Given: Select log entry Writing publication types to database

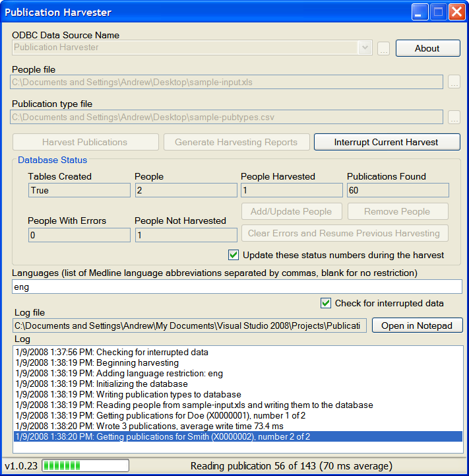Looking at the screenshot, I should click(x=238, y=395).
